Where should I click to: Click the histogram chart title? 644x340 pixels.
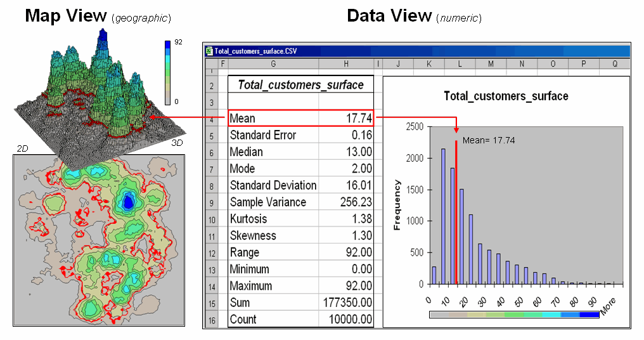tap(506, 96)
